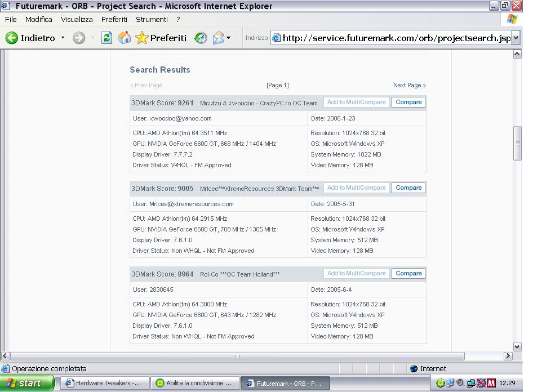Viewport: 533px width, 392px height.
Task: Compare the 9261 score result
Action: [408, 103]
